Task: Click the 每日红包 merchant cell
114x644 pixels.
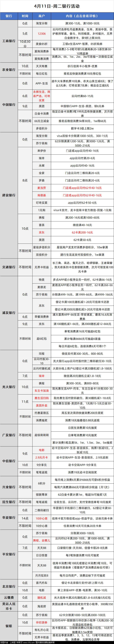Action: click(42, 74)
